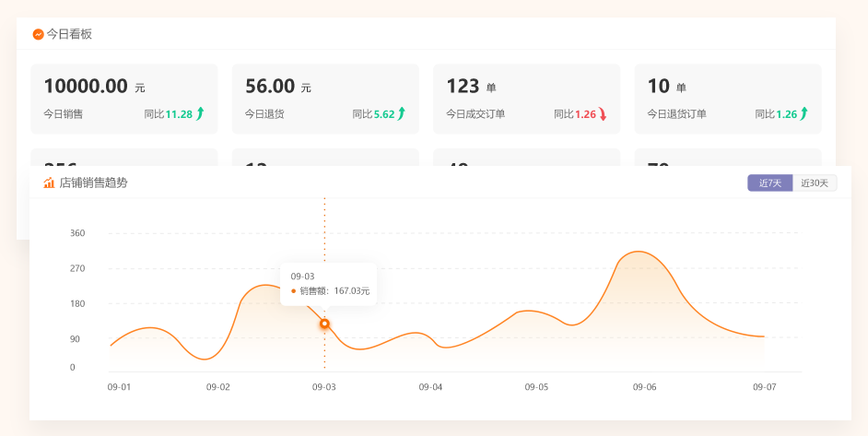Click the 店铺销售趋势 bar chart icon
This screenshot has width=868, height=436.
pos(50,183)
